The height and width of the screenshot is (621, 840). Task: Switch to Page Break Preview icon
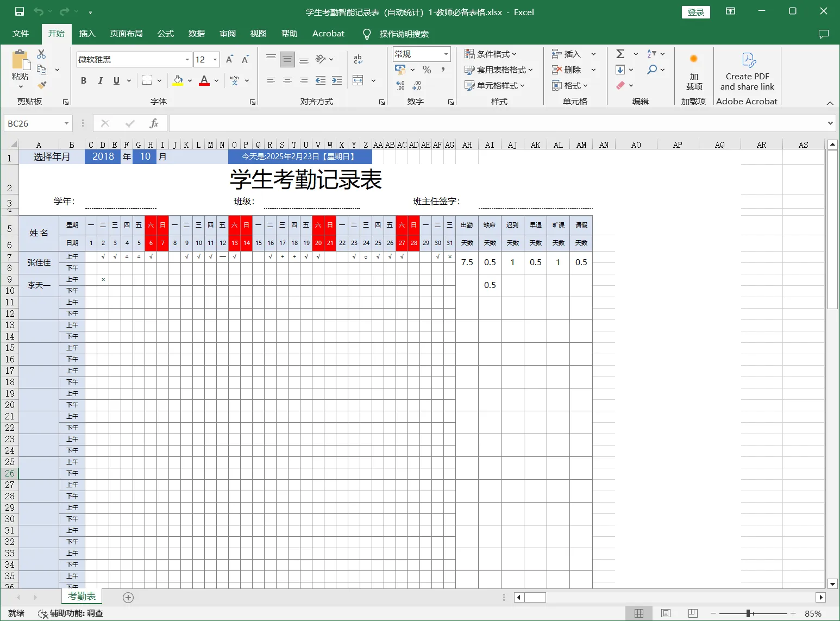coord(693,613)
